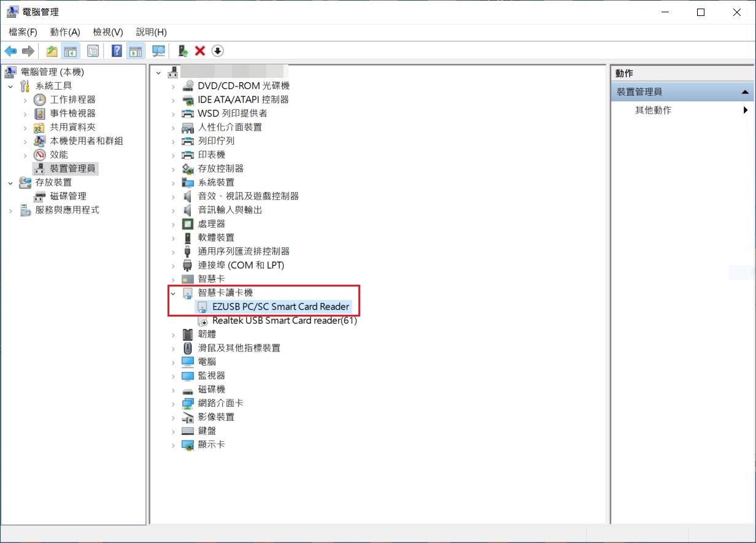
Task: Click the Forward arrow in the toolbar
Action: pyautogui.click(x=28, y=51)
